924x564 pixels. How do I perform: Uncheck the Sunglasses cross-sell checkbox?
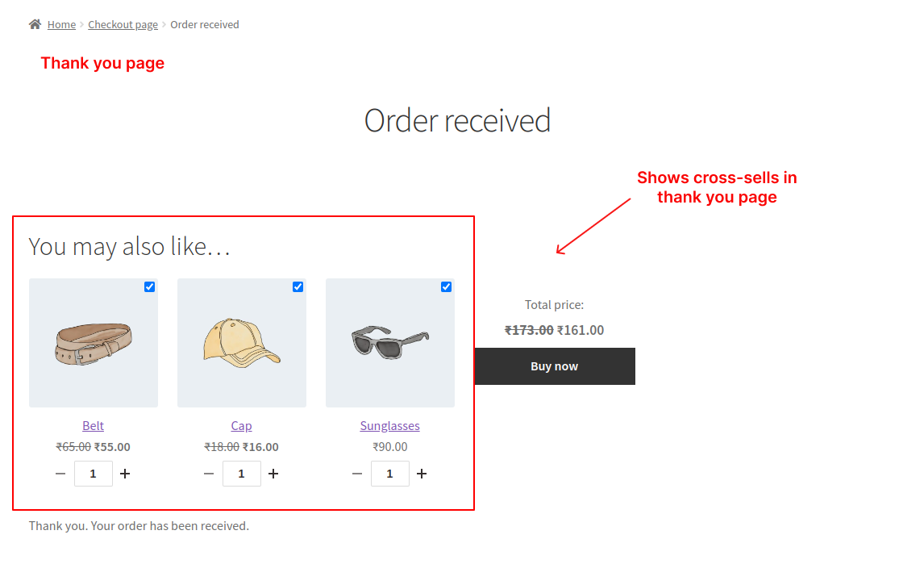(x=446, y=286)
